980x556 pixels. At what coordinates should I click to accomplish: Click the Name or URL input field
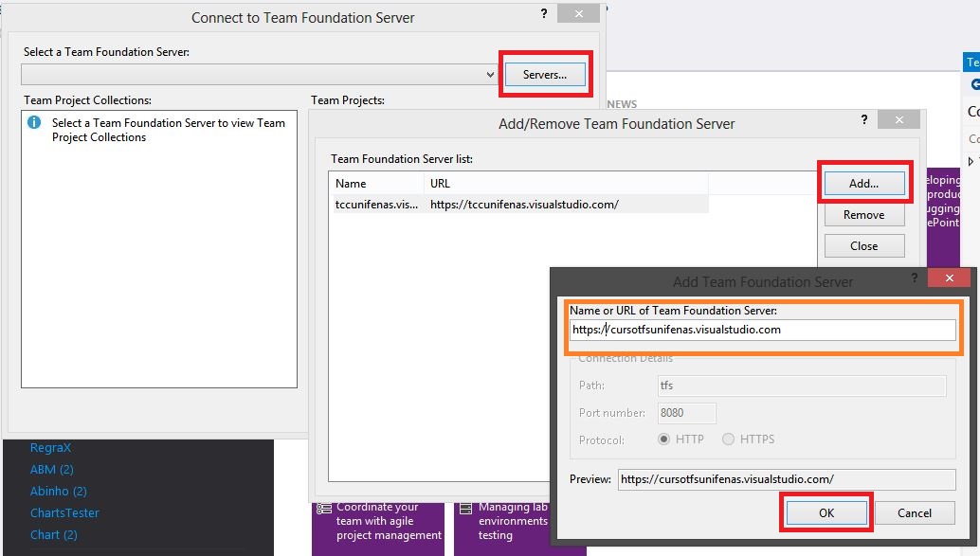763,330
